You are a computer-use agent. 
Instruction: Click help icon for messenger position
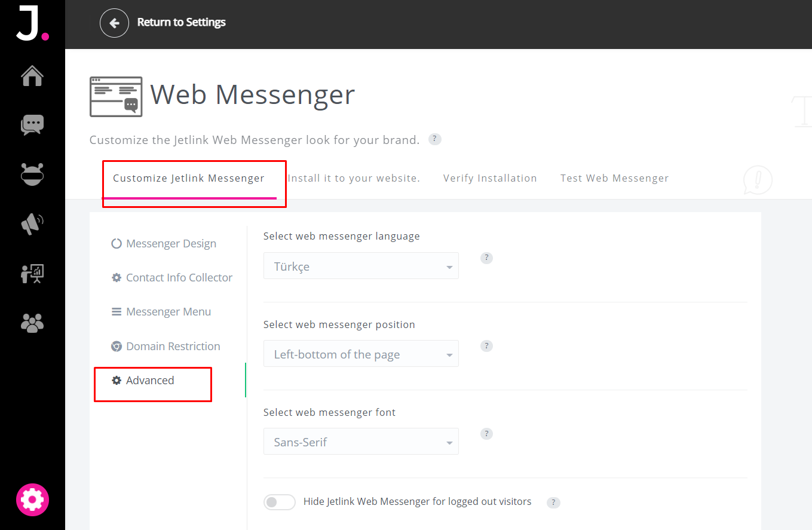[487, 346]
